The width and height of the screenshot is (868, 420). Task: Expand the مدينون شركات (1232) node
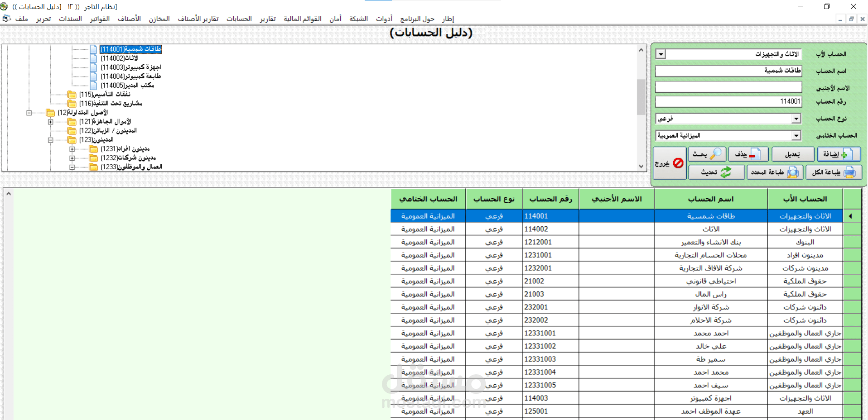tap(72, 158)
